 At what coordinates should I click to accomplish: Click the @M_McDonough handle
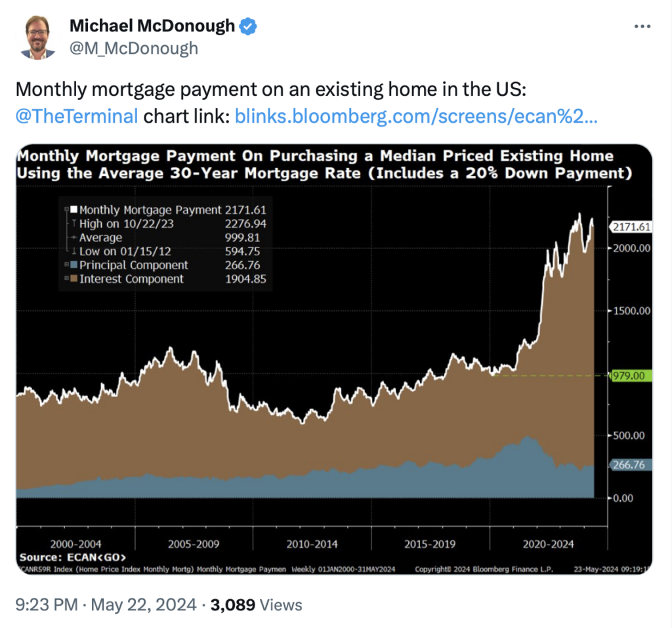133,49
